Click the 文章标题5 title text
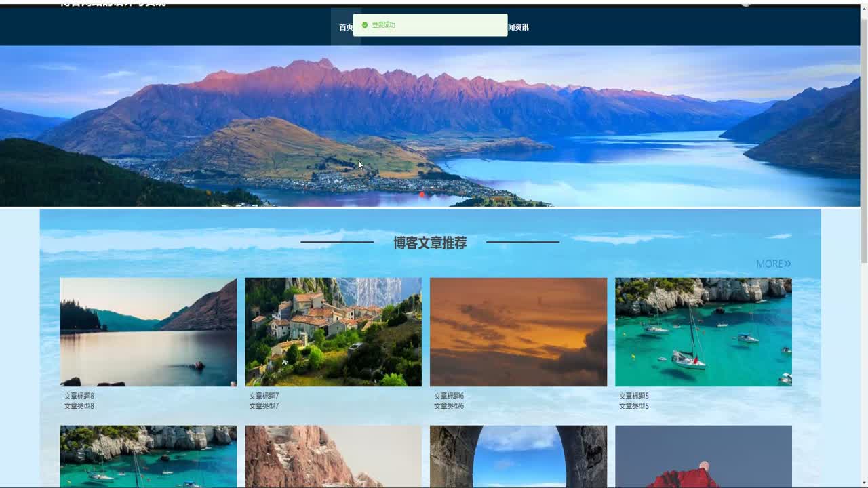This screenshot has height=488, width=868. click(634, 396)
